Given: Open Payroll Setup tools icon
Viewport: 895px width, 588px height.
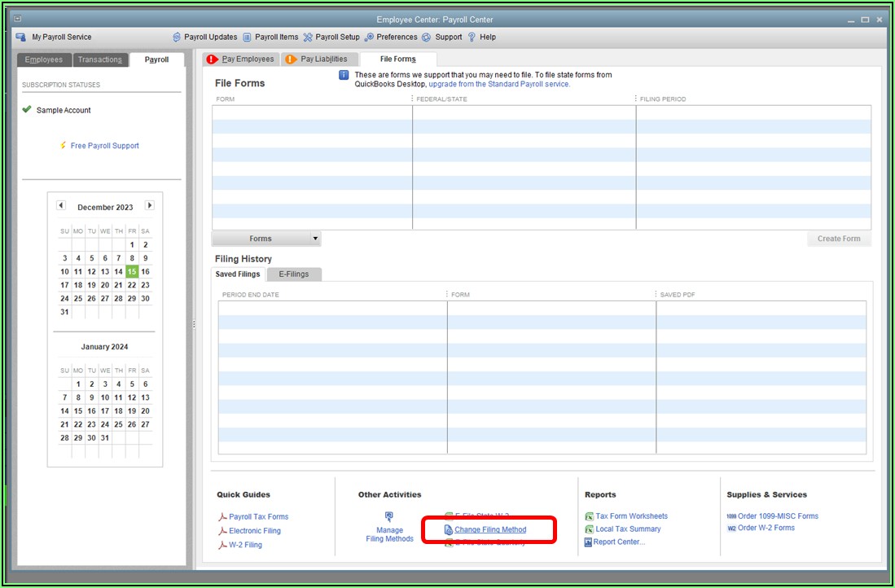Looking at the screenshot, I should pos(308,37).
